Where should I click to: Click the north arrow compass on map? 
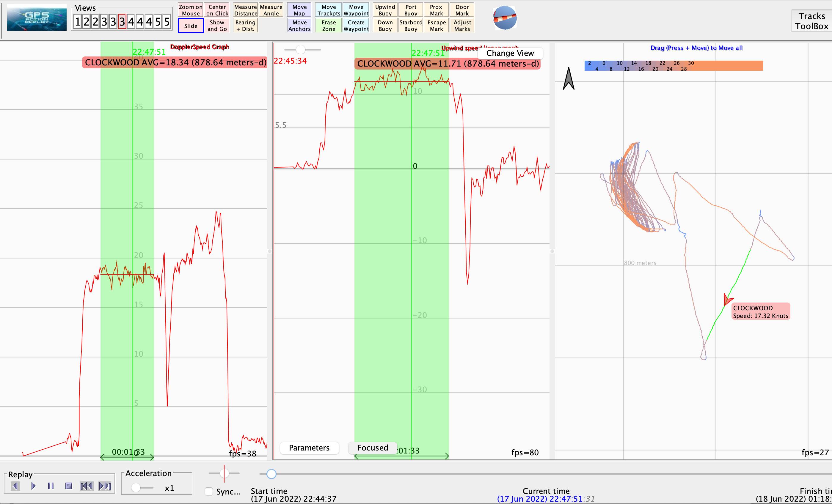[x=569, y=79]
